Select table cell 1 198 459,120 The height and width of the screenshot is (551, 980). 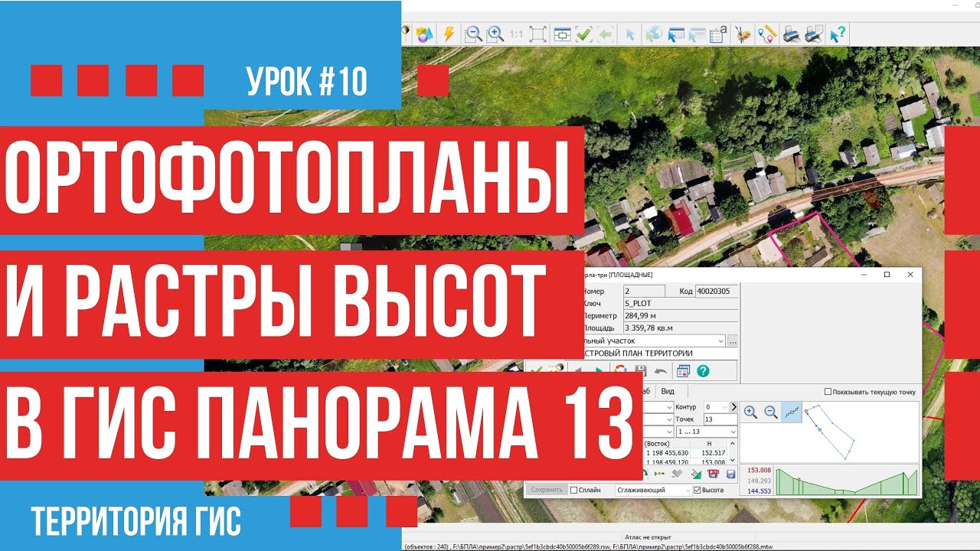(668, 461)
